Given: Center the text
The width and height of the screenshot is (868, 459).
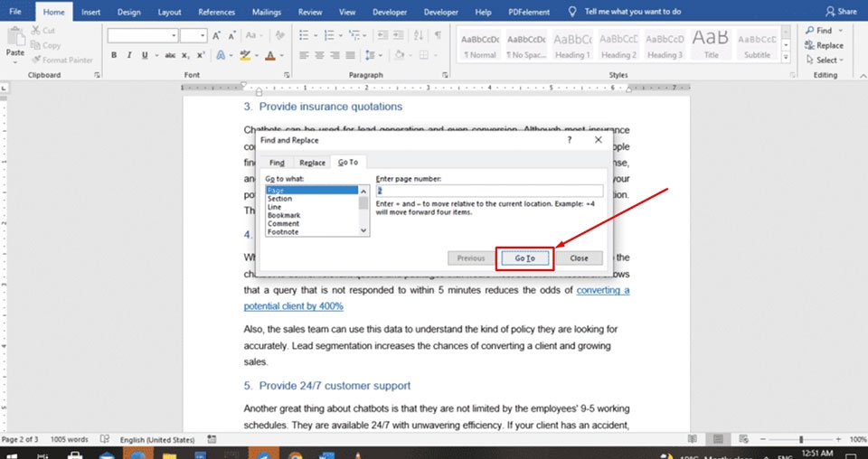Looking at the screenshot, I should tap(319, 55).
